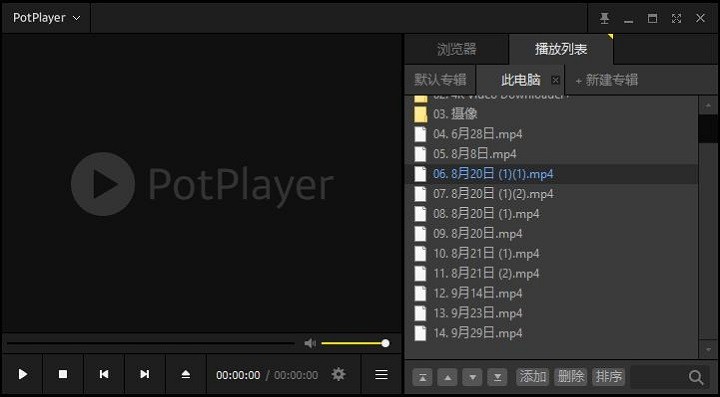Pin the window on top
Screen dimensions: 720x397
coord(604,18)
